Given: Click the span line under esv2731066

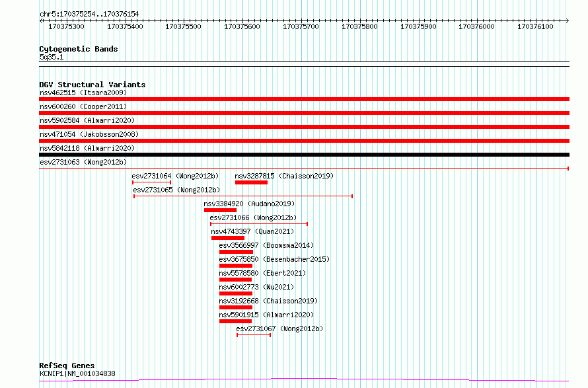Looking at the screenshot, I should click(259, 224).
